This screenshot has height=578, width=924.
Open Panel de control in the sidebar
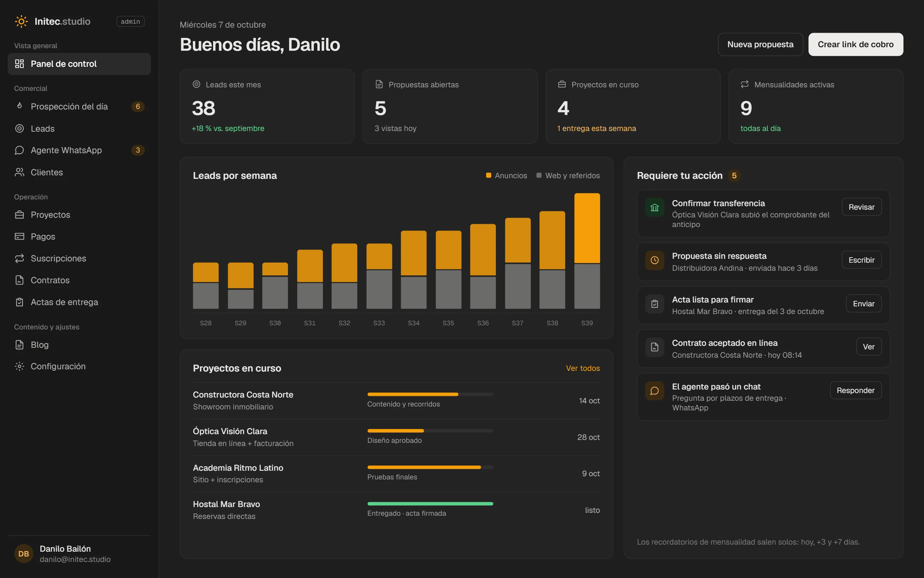[79, 64]
